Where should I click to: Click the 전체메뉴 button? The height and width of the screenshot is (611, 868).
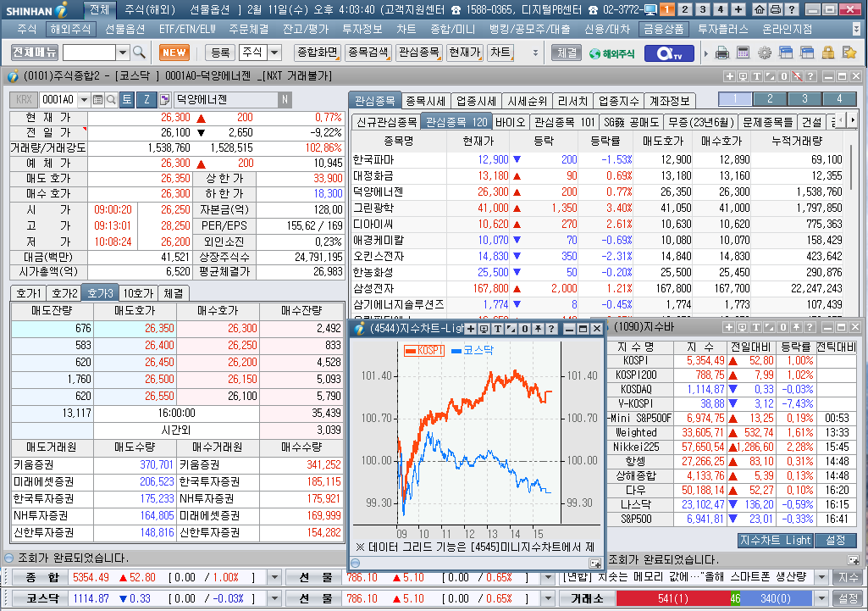pos(35,53)
